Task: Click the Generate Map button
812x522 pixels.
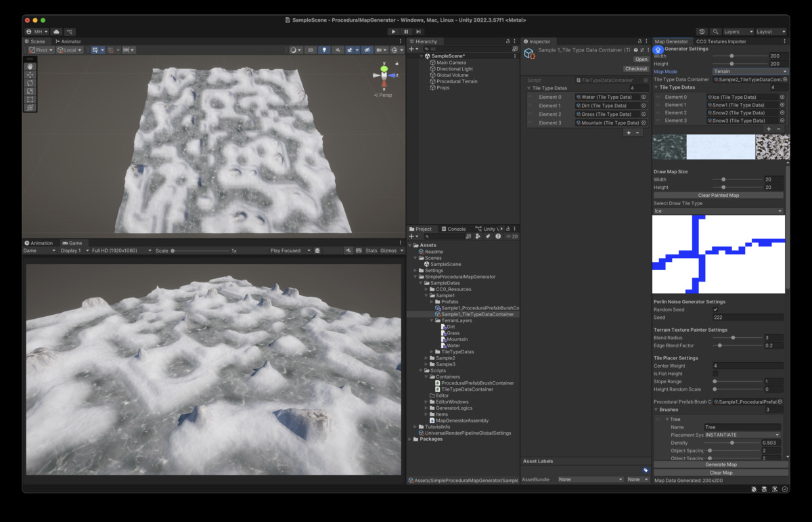Action: coord(721,464)
